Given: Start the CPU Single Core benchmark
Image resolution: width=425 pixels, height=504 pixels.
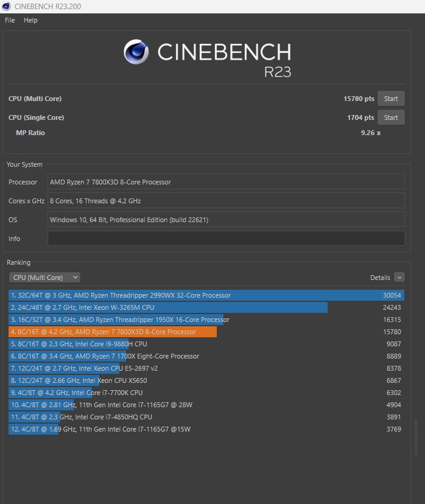Looking at the screenshot, I should [x=391, y=117].
